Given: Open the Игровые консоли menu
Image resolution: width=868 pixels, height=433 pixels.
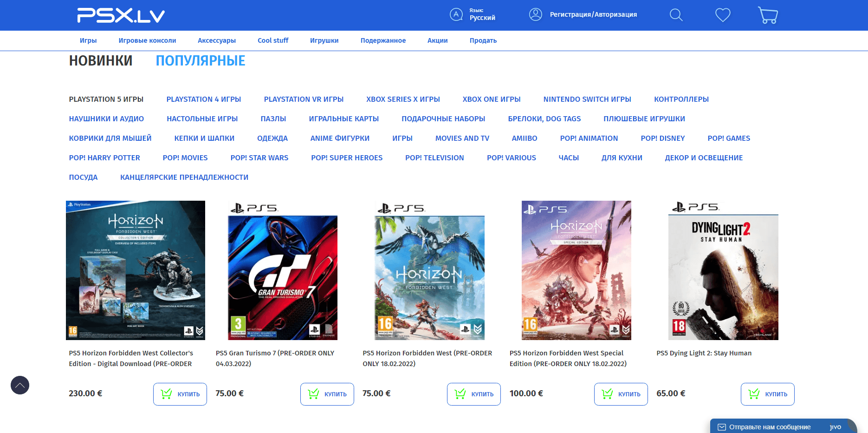Looking at the screenshot, I should coord(147,40).
